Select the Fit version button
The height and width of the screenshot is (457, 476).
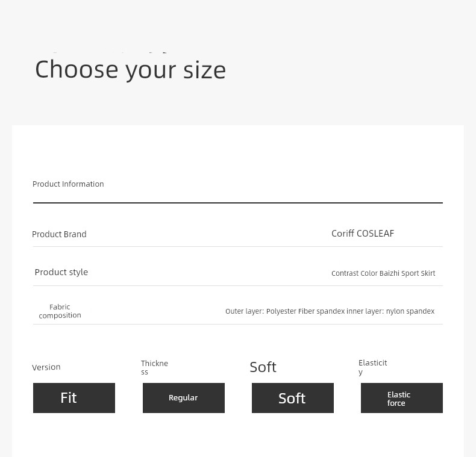point(74,398)
